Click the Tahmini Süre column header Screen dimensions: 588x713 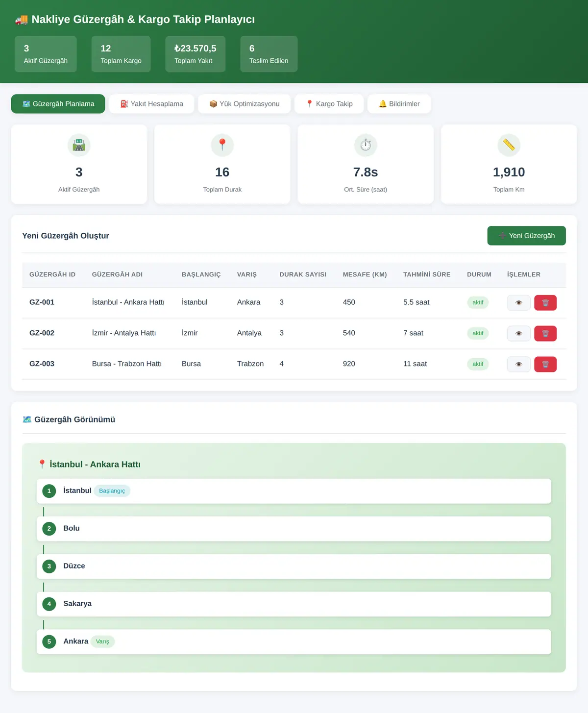click(427, 274)
